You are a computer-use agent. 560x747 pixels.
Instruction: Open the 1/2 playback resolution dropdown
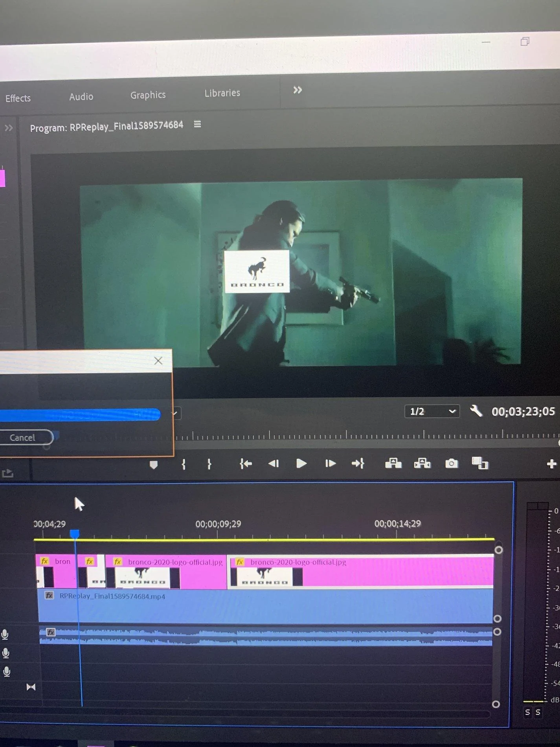coord(432,412)
